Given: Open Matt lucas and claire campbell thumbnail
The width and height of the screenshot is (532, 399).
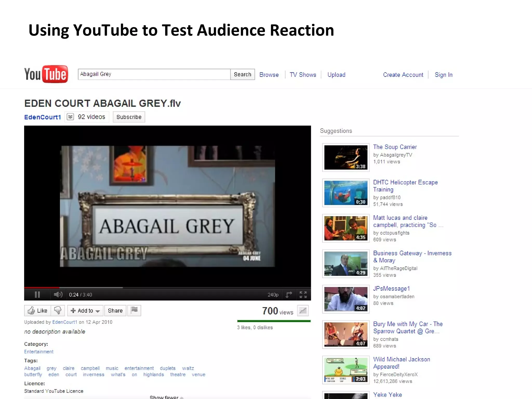Looking at the screenshot, I should (346, 228).
